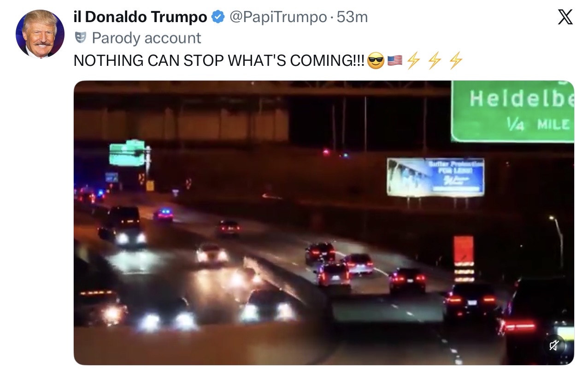The image size is (588, 373).
Task: Click the green Heidelberg quarter-mile sign in video
Action: [512, 111]
